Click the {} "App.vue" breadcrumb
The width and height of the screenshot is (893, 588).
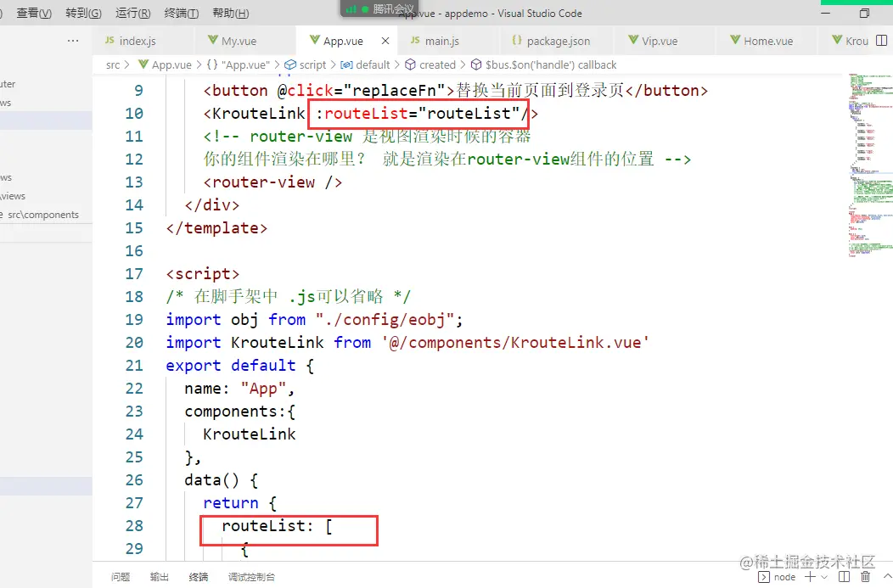point(238,64)
